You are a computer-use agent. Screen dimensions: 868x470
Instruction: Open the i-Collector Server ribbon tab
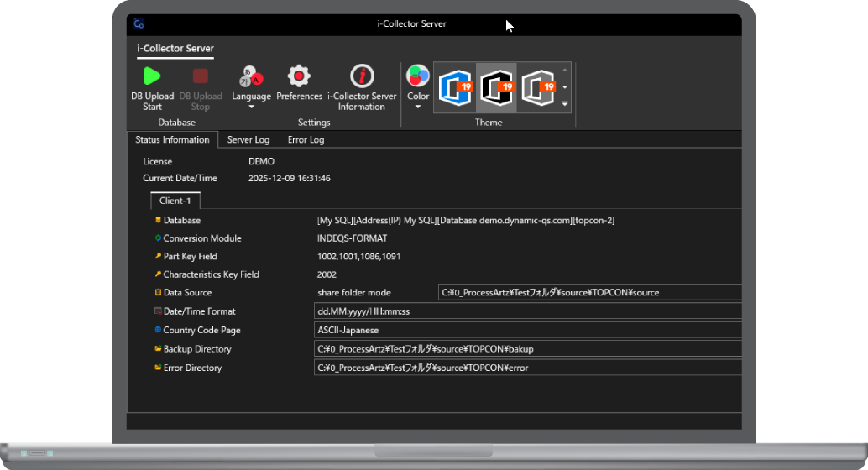[175, 49]
